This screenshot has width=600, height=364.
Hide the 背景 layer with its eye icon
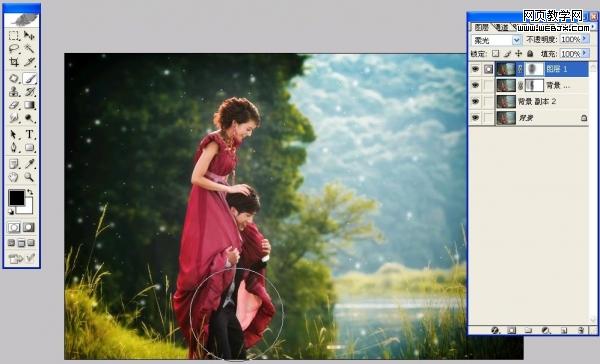(475, 118)
